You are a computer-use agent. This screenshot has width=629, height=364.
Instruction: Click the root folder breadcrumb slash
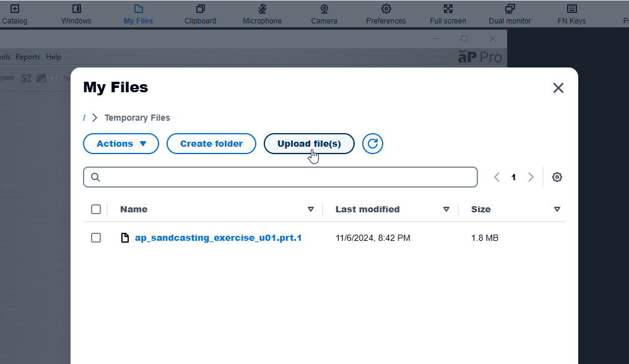coord(84,118)
